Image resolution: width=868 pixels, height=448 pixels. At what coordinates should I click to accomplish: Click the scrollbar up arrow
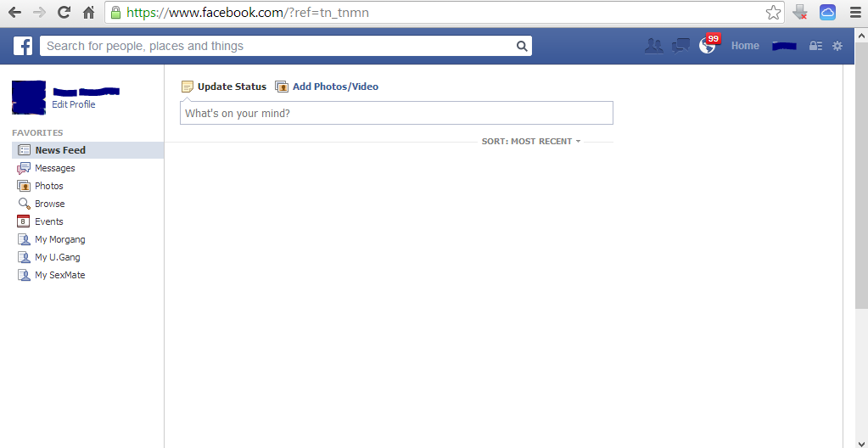click(x=861, y=34)
